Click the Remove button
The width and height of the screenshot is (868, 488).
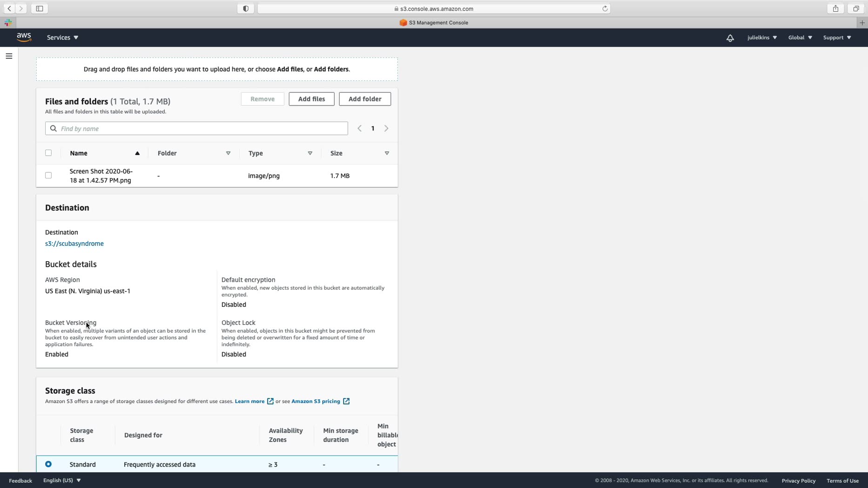tap(262, 99)
